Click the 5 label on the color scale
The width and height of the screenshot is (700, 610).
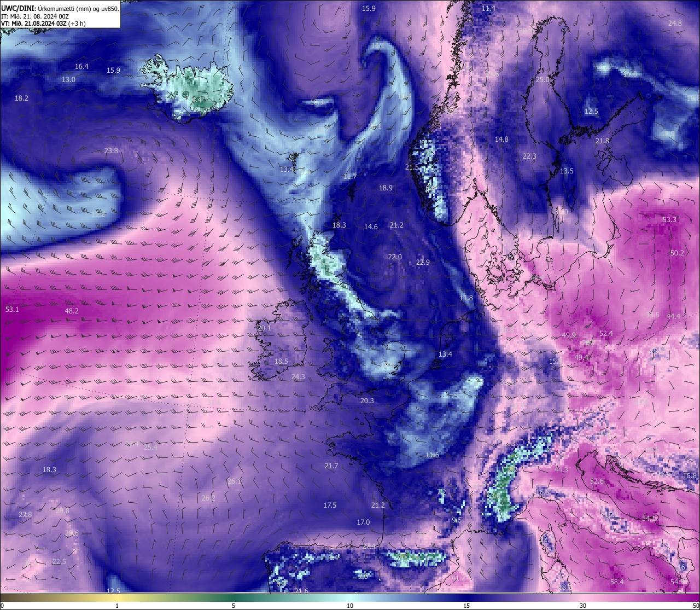click(x=234, y=606)
